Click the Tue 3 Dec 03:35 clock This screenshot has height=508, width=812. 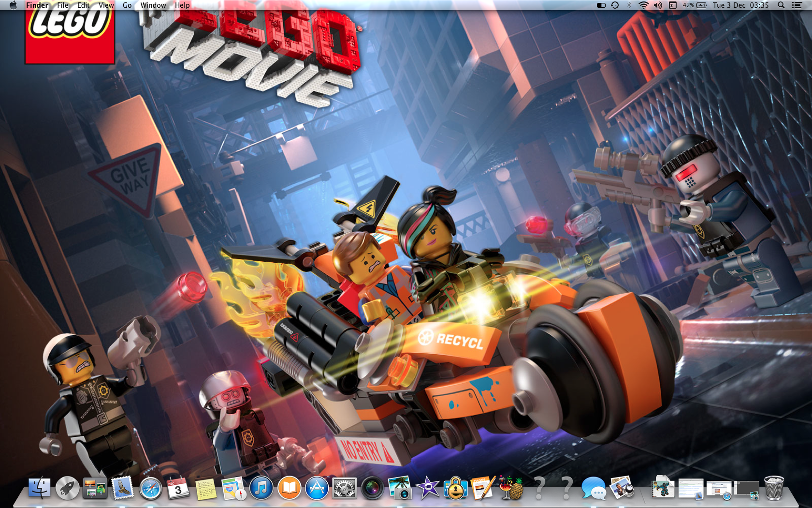coord(740,5)
